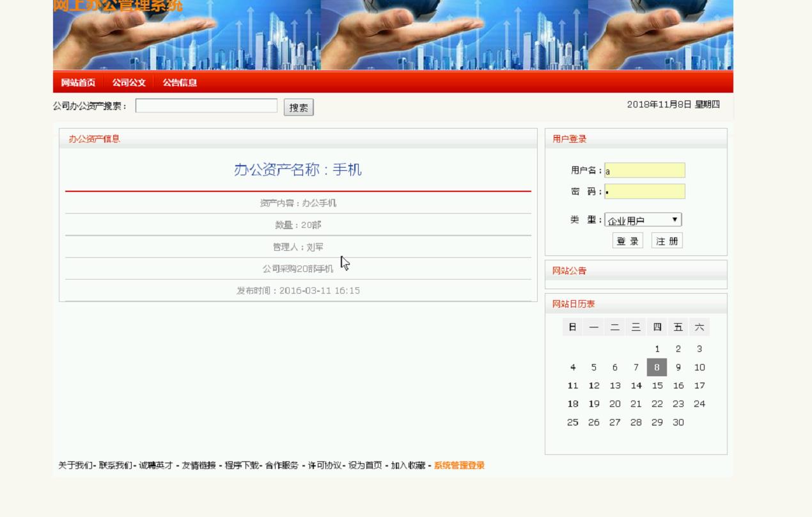Open the 公告信息 navigation item
The height and width of the screenshot is (517, 812).
(x=180, y=83)
